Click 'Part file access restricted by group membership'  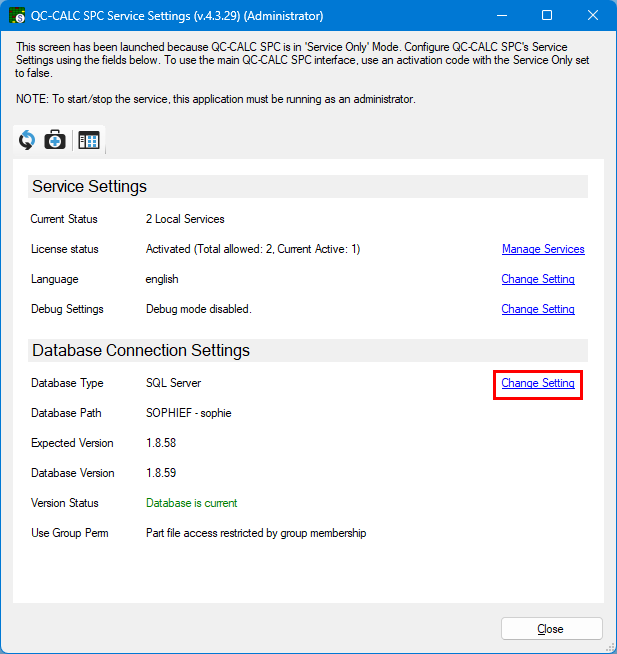(256, 533)
